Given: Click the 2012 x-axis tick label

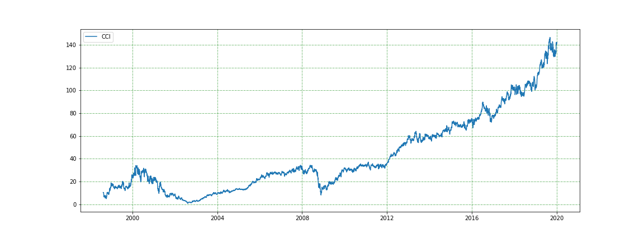Looking at the screenshot, I should pos(387,219).
